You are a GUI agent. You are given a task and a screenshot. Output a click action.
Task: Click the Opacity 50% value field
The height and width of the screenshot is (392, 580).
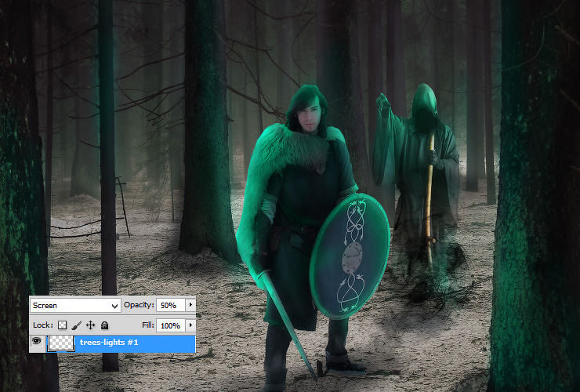[x=171, y=306]
